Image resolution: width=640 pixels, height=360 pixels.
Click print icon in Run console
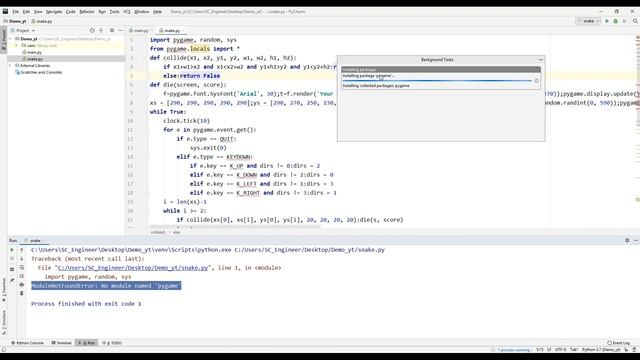tap(22, 285)
